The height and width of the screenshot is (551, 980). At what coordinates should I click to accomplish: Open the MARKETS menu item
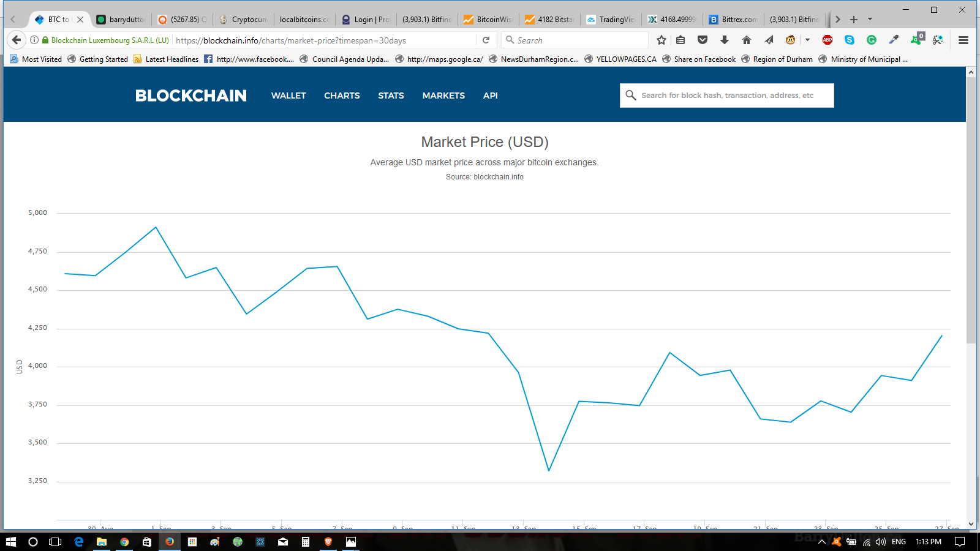tap(443, 96)
